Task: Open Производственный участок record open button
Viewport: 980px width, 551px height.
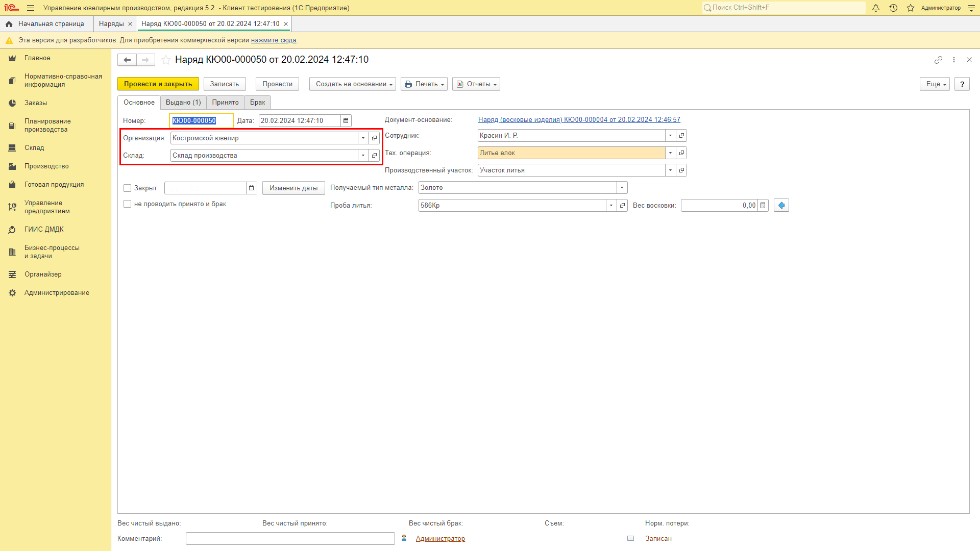Action: coord(681,170)
